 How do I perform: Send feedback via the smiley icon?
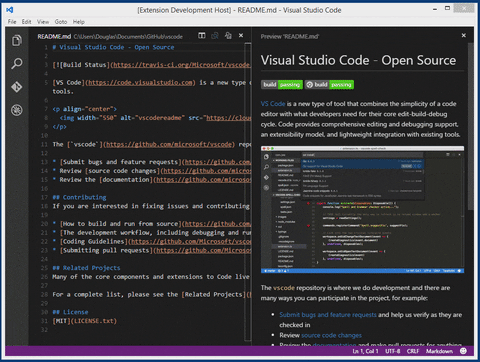click(463, 351)
